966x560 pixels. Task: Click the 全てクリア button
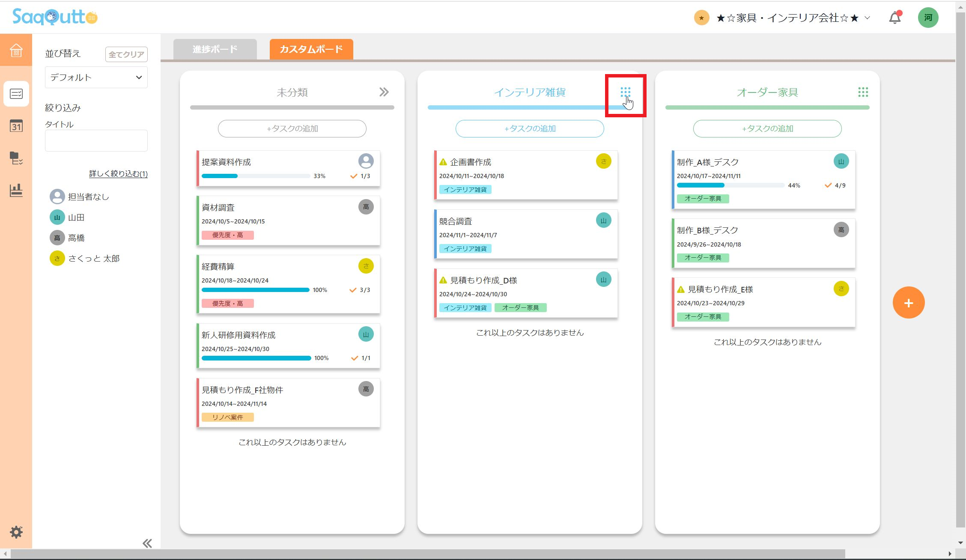click(x=126, y=54)
